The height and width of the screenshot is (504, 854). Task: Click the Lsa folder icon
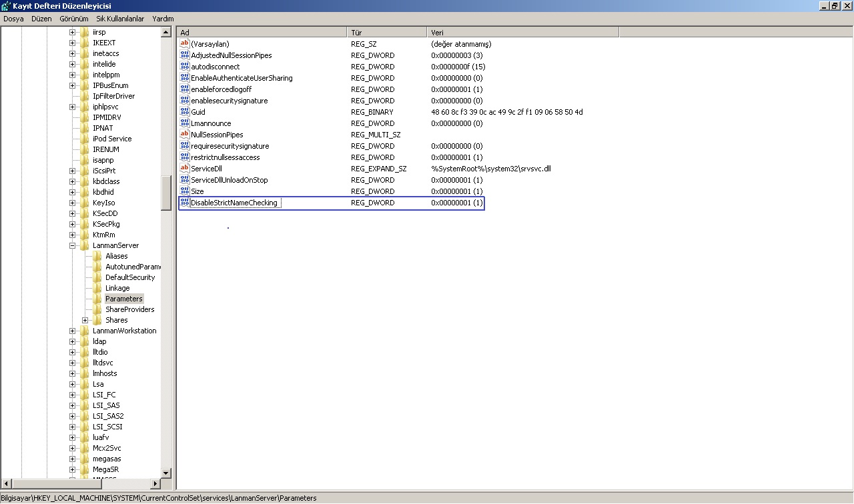click(85, 384)
